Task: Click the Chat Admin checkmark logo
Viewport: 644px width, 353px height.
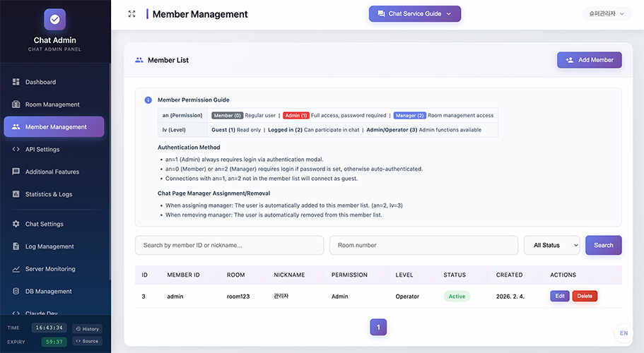Action: point(54,19)
